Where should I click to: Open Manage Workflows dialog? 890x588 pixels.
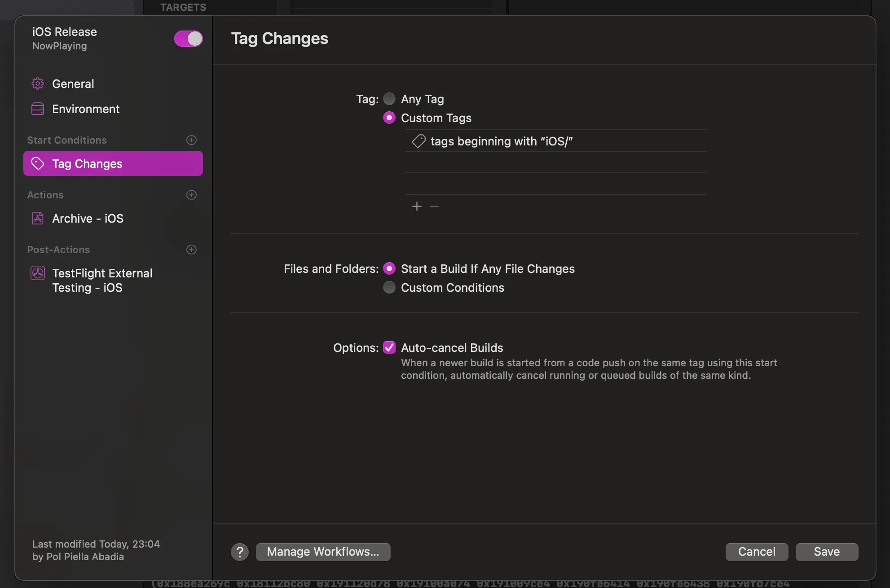click(x=323, y=552)
